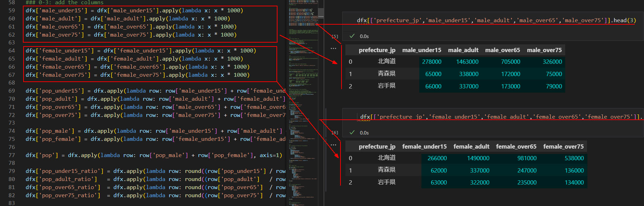Click the value 326000

click(553, 62)
